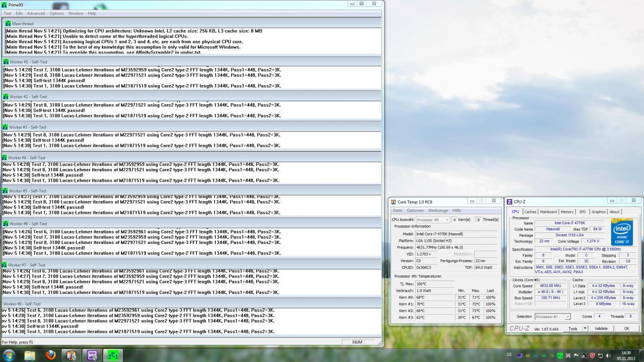Open the Hilfe menu in Core Temp
This screenshot has width=644, height=362.
[x=456, y=211]
